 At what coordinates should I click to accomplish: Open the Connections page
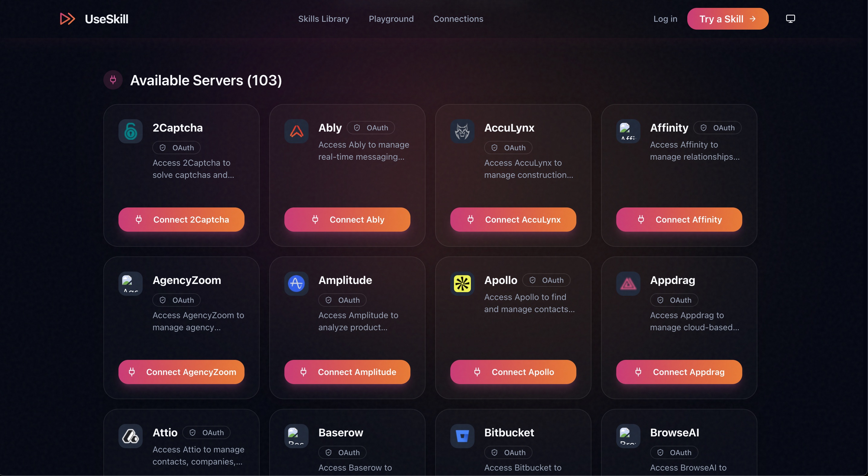click(x=458, y=19)
